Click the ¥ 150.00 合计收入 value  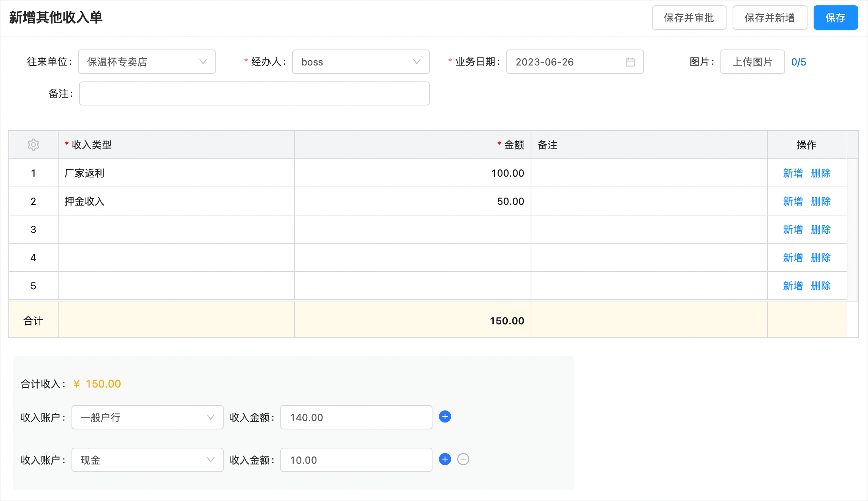97,384
